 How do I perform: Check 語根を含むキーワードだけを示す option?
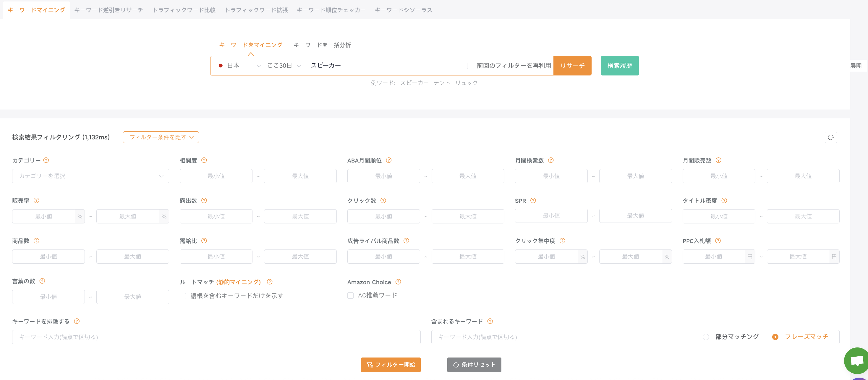[x=183, y=296]
